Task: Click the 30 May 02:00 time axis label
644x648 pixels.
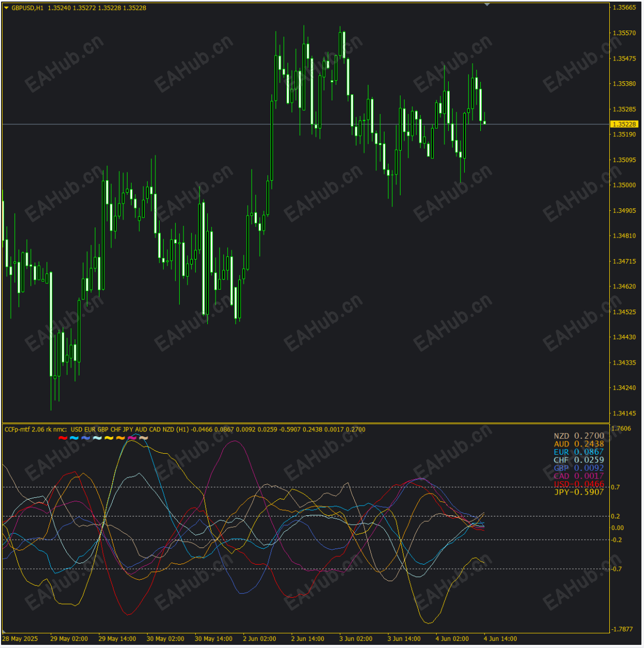Action: tap(165, 639)
